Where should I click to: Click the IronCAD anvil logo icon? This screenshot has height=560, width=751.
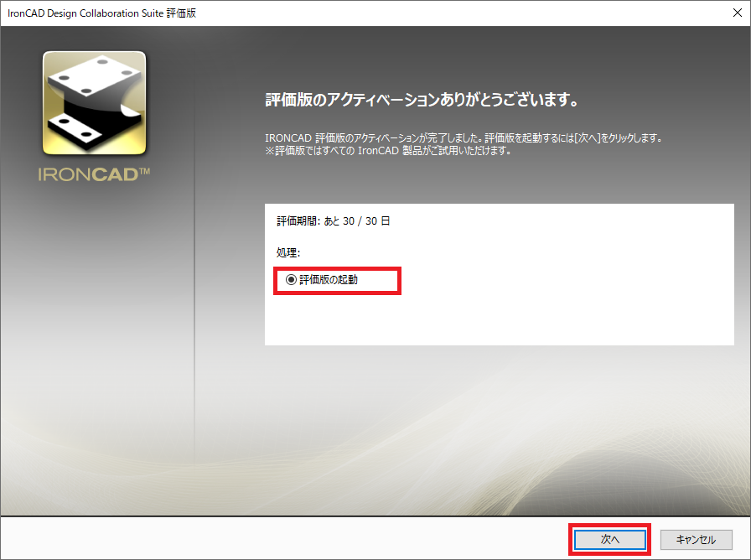pyautogui.click(x=94, y=103)
